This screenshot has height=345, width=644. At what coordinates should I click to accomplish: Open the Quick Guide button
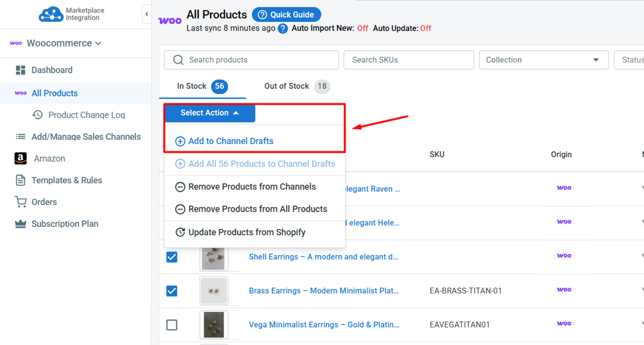(x=286, y=15)
